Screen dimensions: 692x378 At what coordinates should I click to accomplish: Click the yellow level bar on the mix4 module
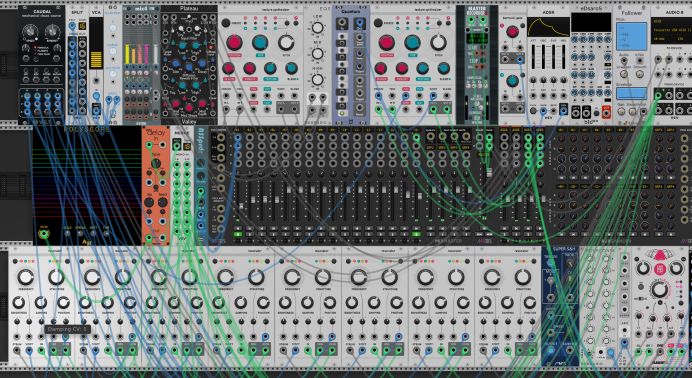click(128, 54)
